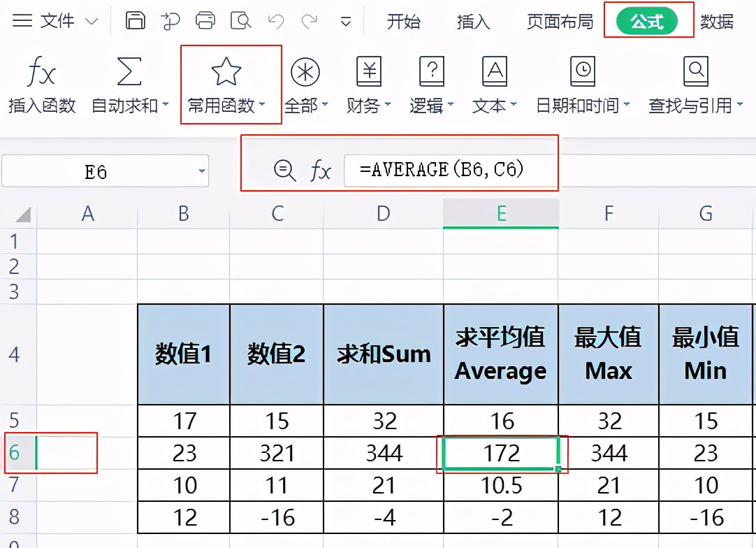Select row 2 header
The image size is (756, 548).
[x=17, y=266]
